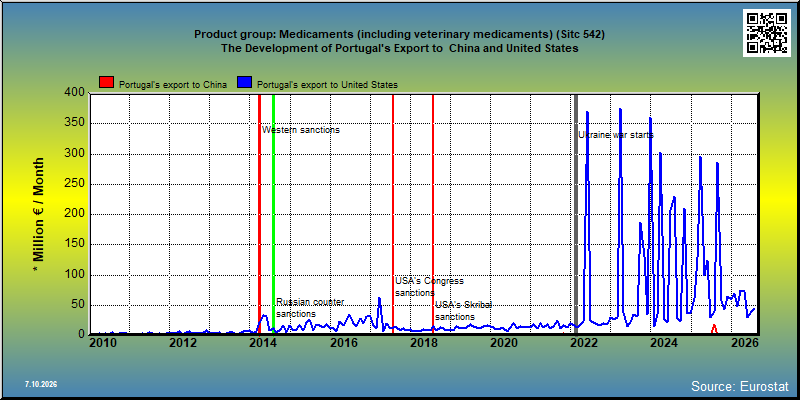The image size is (800, 400).
Task: Click the 'Russian counter sanctions' annotation
Action: coord(310,308)
